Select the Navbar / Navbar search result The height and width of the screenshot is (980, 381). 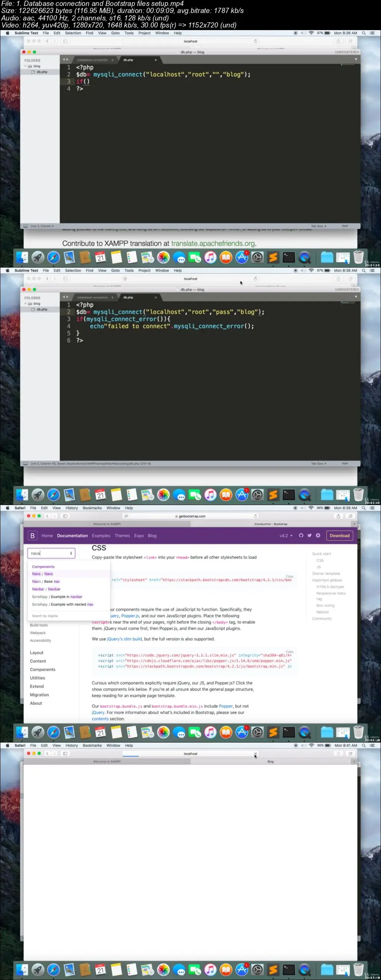pyautogui.click(x=47, y=589)
